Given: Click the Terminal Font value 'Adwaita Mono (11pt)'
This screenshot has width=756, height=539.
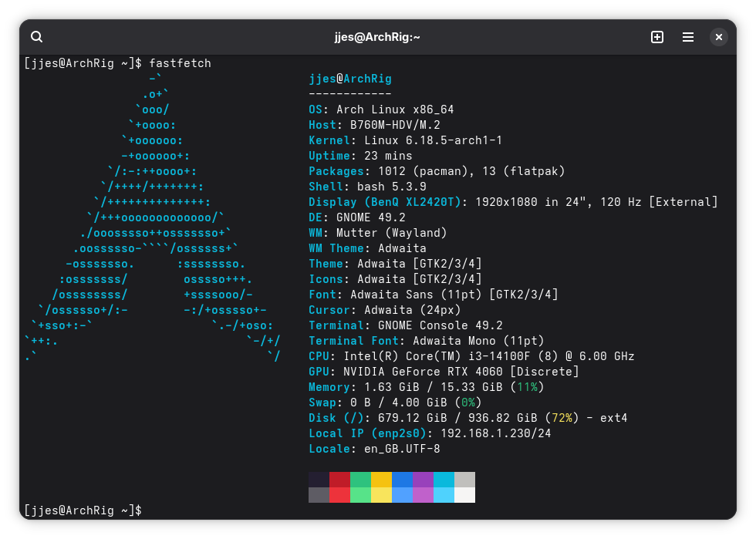Looking at the screenshot, I should [x=478, y=341].
